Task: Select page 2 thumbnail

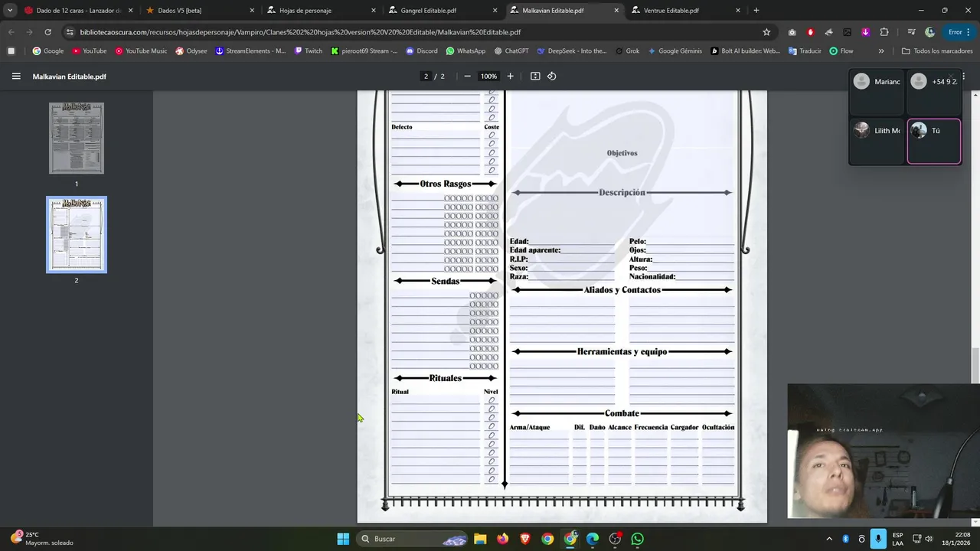Action: (x=77, y=235)
